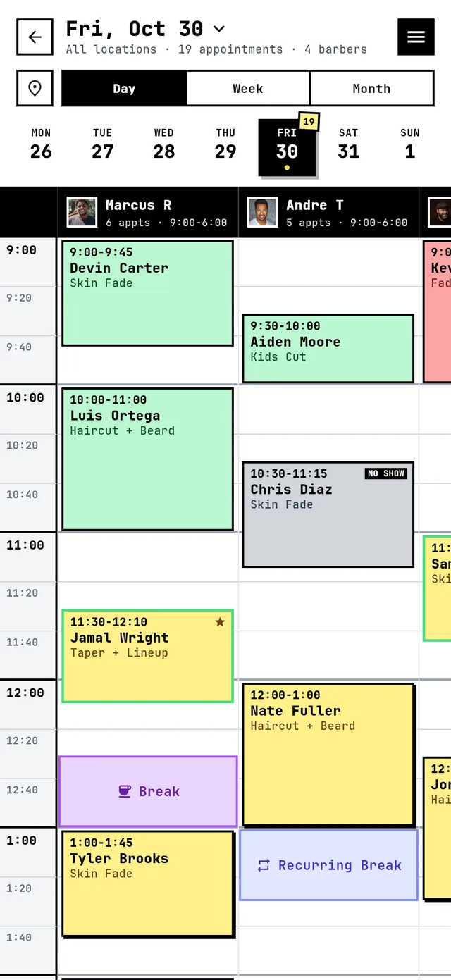Select the Day view toggle
Viewport: 451px width, 980px height.
pyautogui.click(x=124, y=88)
